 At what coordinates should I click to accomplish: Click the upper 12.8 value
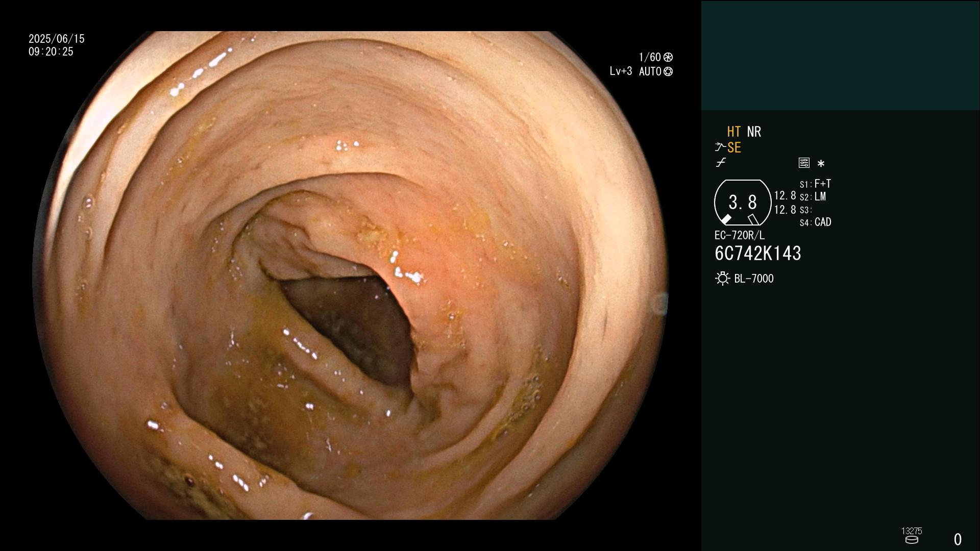[x=785, y=195]
